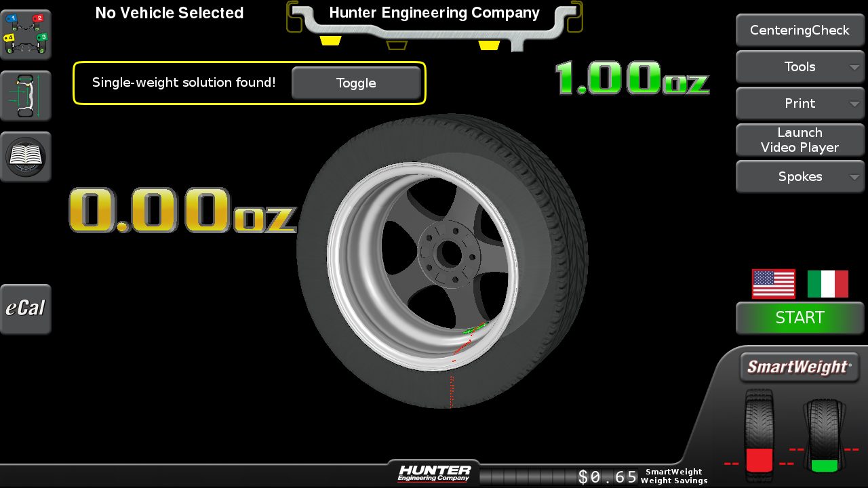Click the $0.65 savings amount
The width and height of the screenshot is (868, 488).
(x=608, y=476)
